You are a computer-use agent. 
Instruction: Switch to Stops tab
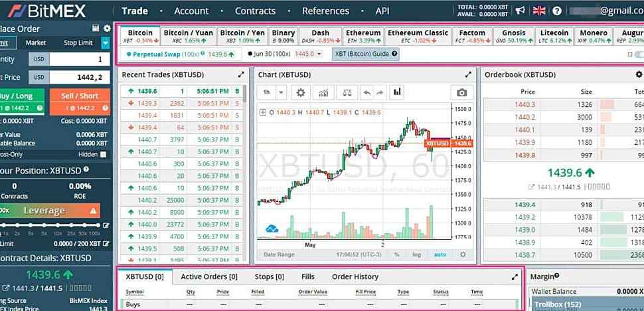(270, 276)
